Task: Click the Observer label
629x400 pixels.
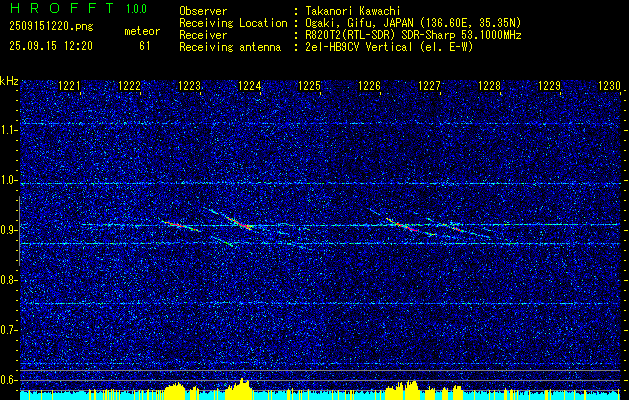Action: tap(203, 11)
